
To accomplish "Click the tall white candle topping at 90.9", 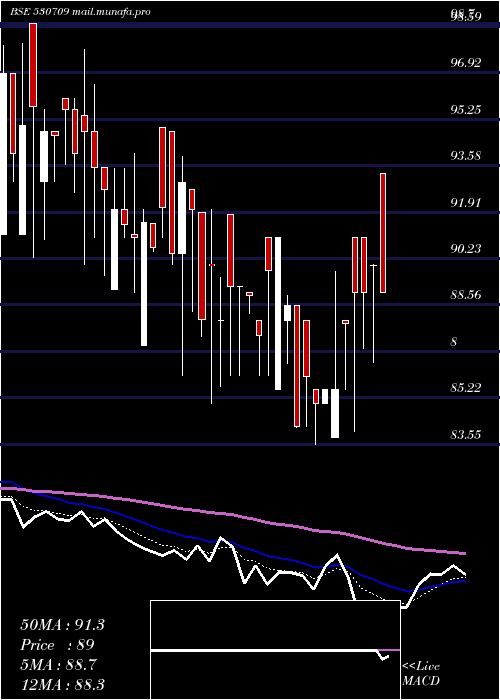I will click(278, 313).
